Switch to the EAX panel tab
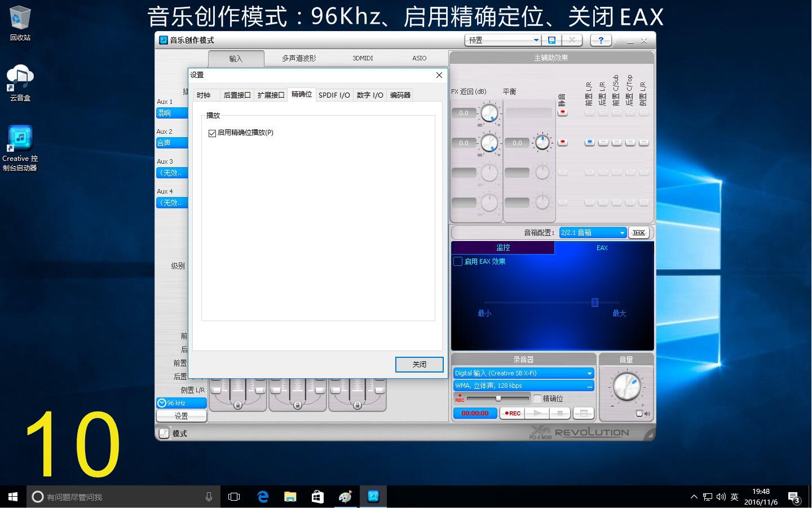The height and width of the screenshot is (508, 812). 602,248
